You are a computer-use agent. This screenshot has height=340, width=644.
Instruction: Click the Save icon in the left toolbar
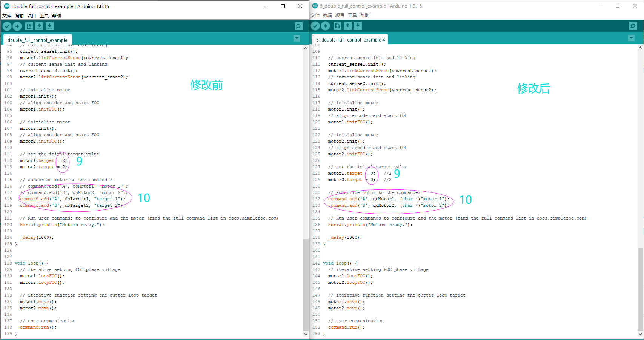(50, 26)
